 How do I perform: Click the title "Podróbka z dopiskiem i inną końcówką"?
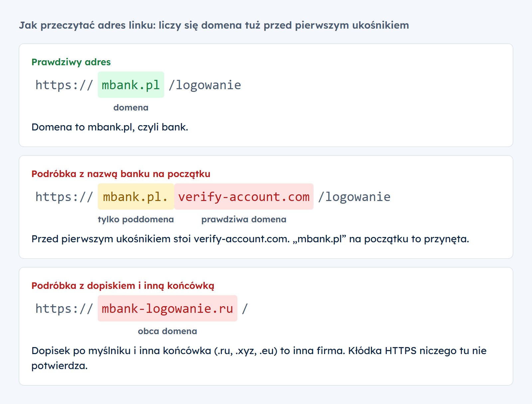click(123, 286)
